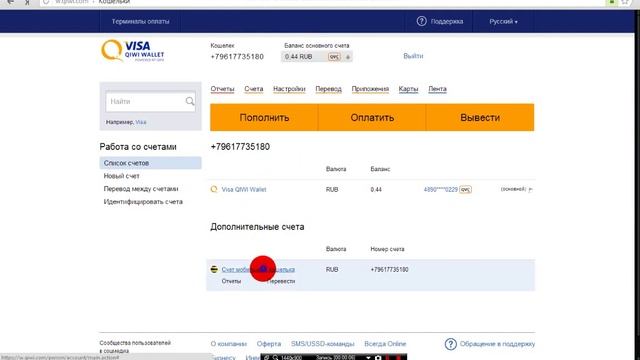Click account number +79617735180 in mobile row
Screen dimensions: 640x360
389,269
